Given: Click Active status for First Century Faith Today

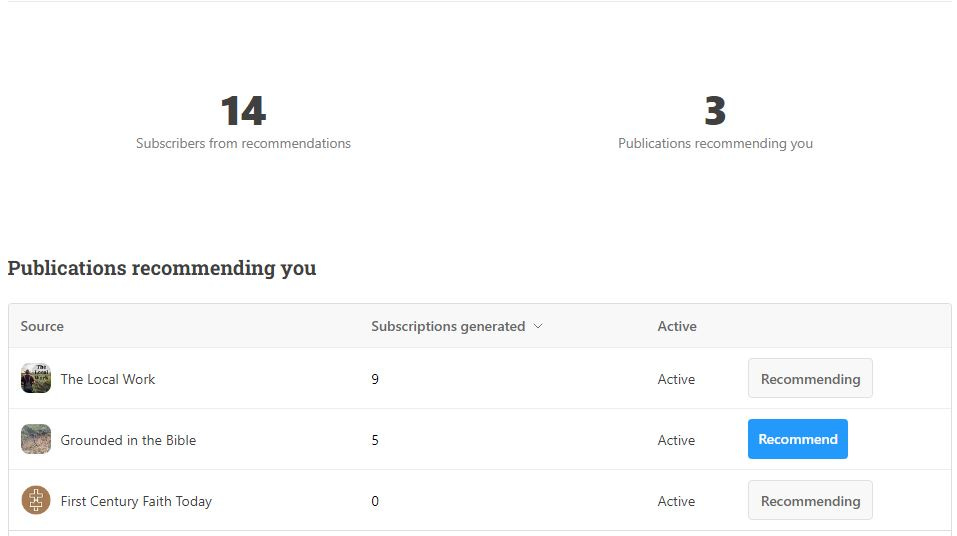Looking at the screenshot, I should 676,501.
